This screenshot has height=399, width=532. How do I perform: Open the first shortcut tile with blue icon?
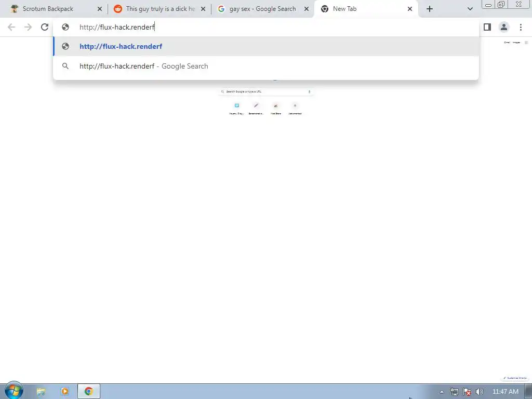point(237,108)
